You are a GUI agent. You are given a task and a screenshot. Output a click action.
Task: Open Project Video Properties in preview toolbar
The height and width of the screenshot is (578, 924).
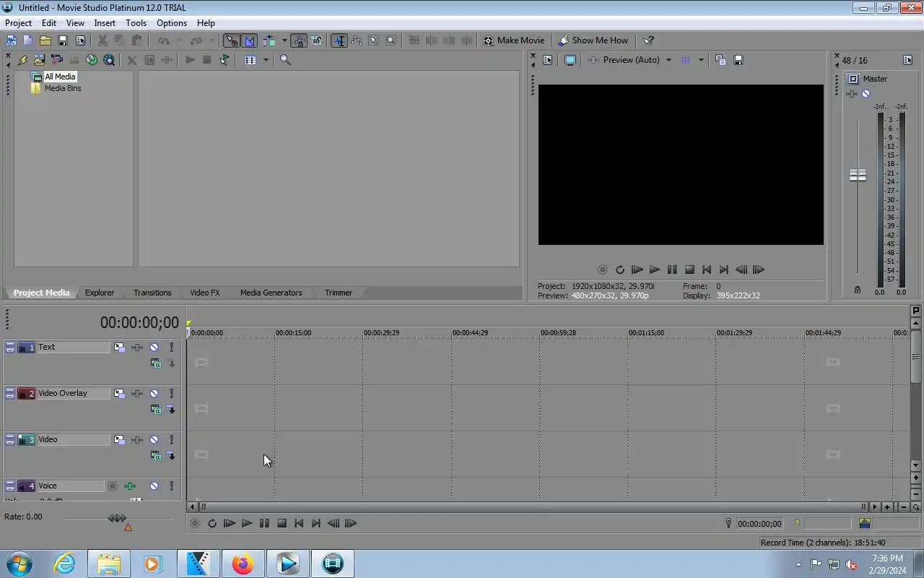[x=548, y=60]
